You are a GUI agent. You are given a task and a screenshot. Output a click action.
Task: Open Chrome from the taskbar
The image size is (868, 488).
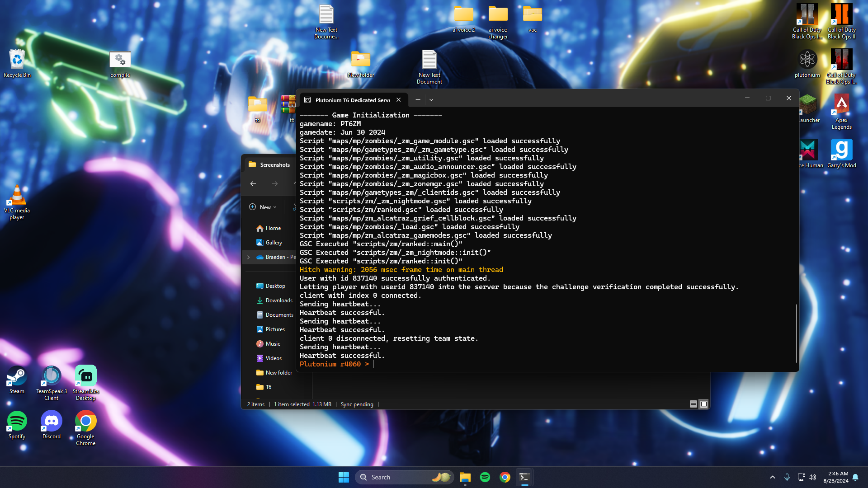click(x=505, y=477)
